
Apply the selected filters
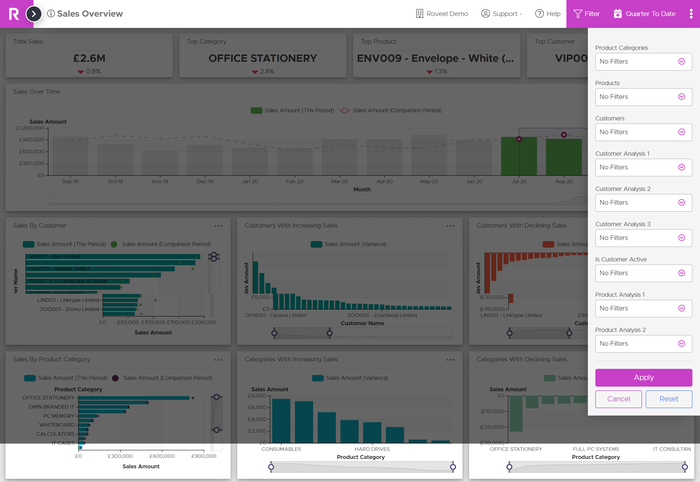(x=643, y=377)
